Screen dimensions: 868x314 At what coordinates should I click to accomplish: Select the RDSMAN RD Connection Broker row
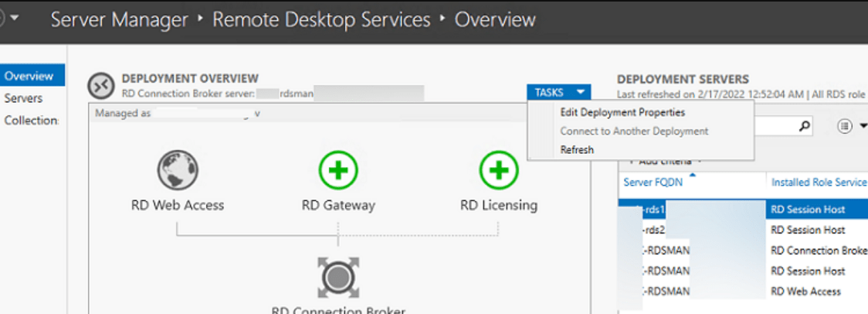(x=743, y=251)
